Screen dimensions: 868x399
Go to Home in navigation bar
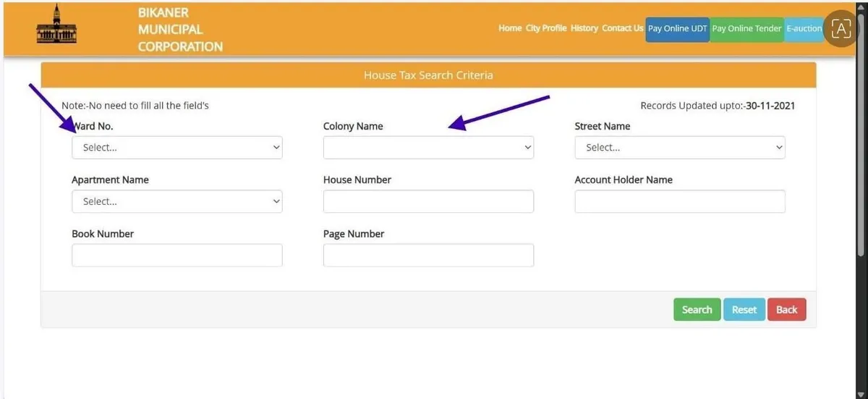pos(510,28)
